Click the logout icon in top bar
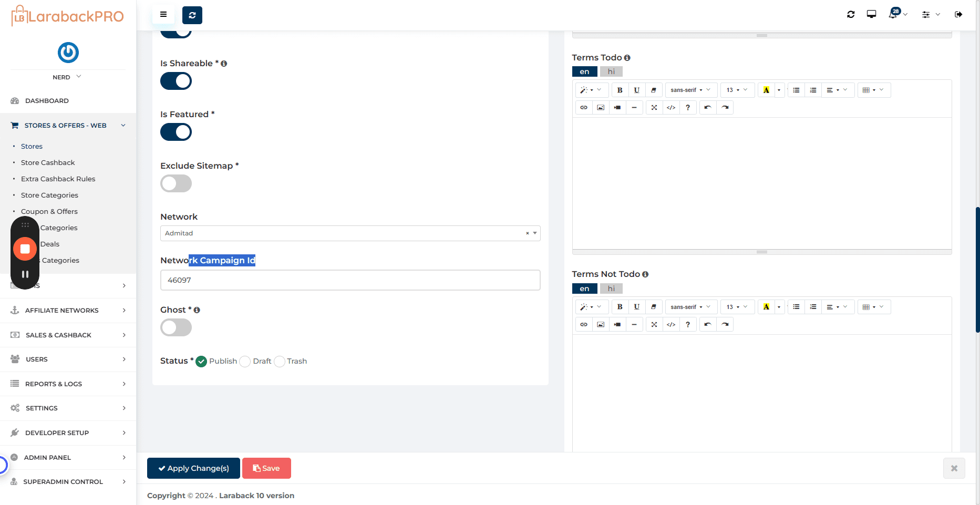 tap(958, 15)
